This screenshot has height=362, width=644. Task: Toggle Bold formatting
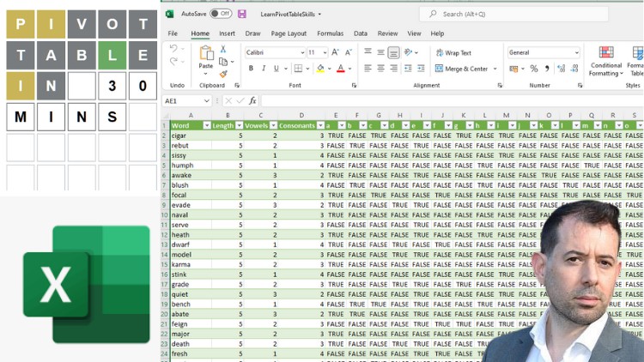point(251,69)
